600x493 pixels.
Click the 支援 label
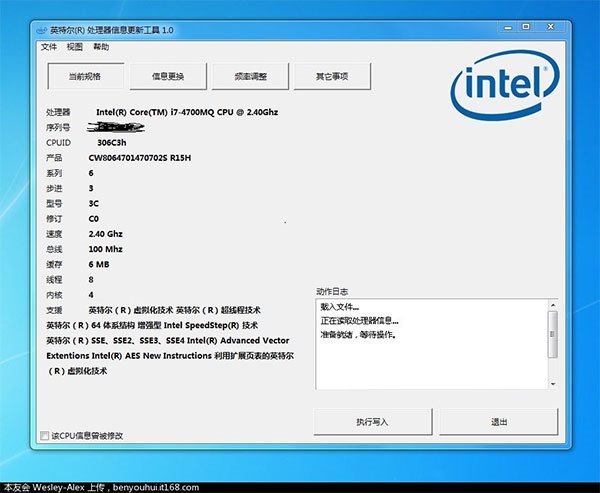click(x=54, y=310)
